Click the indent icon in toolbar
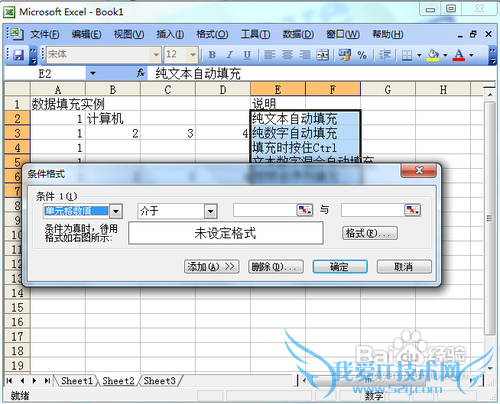 coord(385,55)
